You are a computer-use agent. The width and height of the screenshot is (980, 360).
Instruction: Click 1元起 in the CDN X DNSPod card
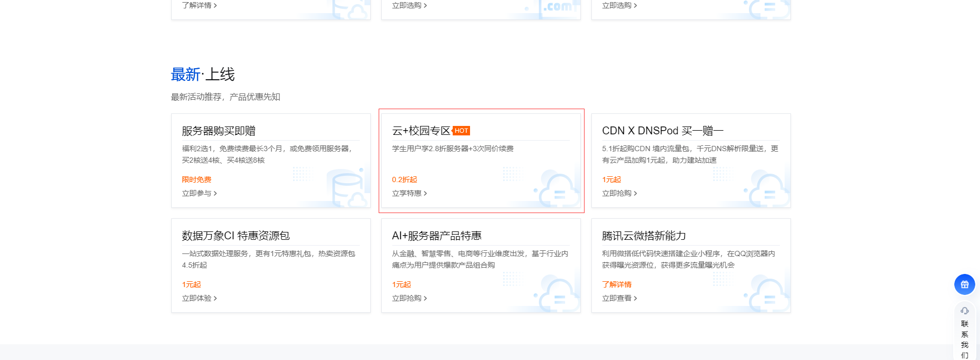611,179
